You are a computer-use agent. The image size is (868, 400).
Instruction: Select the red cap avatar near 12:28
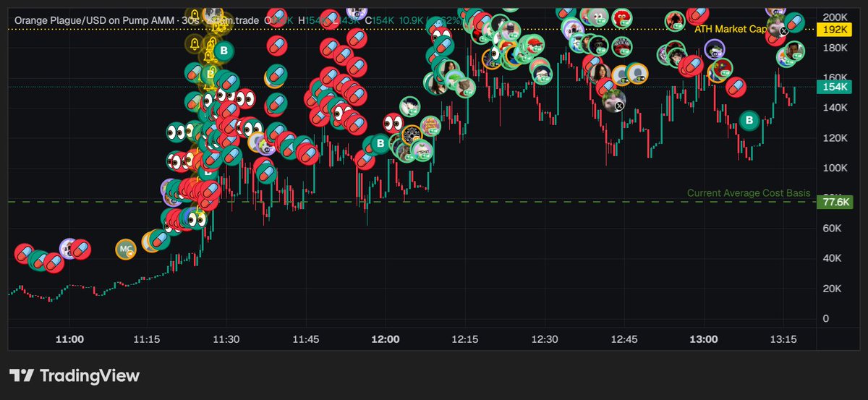tap(535, 46)
